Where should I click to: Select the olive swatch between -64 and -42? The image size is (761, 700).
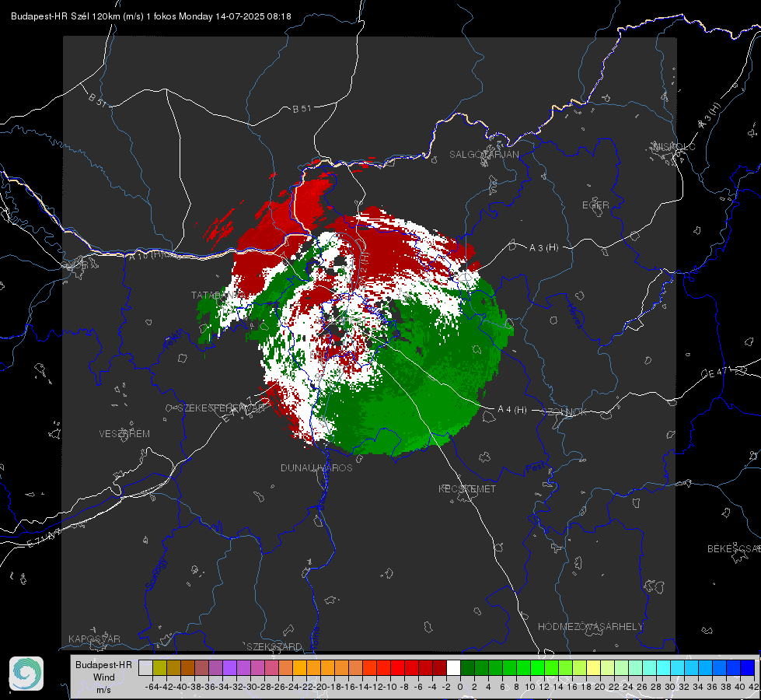[x=159, y=668]
